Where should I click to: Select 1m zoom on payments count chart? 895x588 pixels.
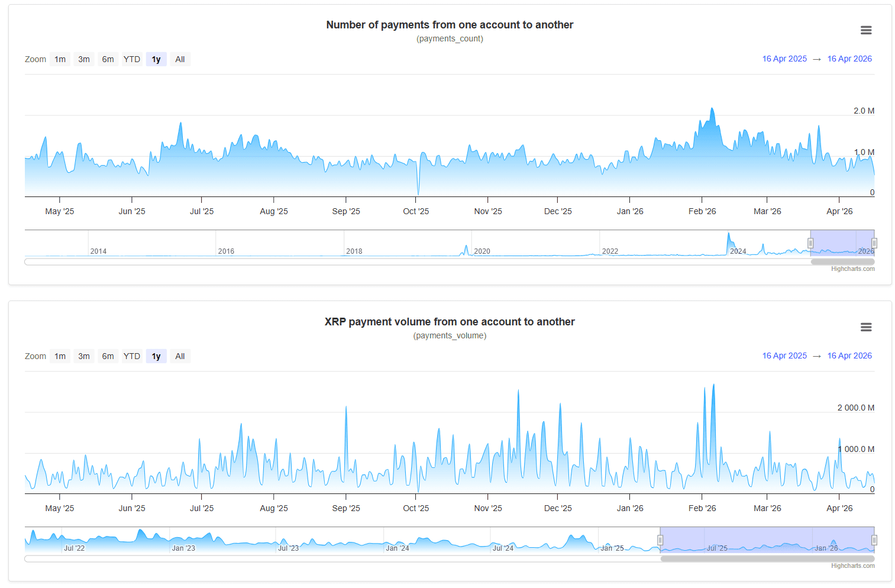(x=60, y=59)
